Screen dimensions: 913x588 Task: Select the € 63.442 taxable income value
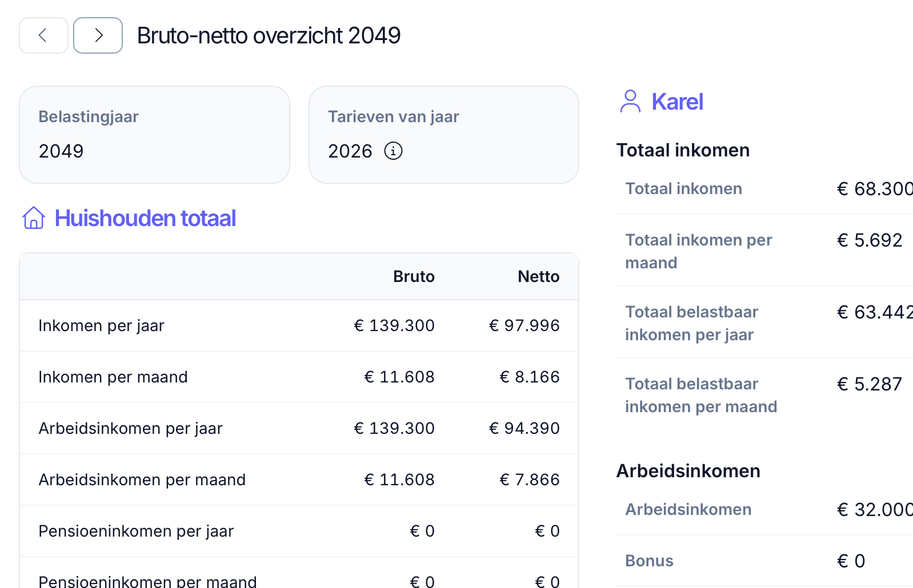coord(875,312)
